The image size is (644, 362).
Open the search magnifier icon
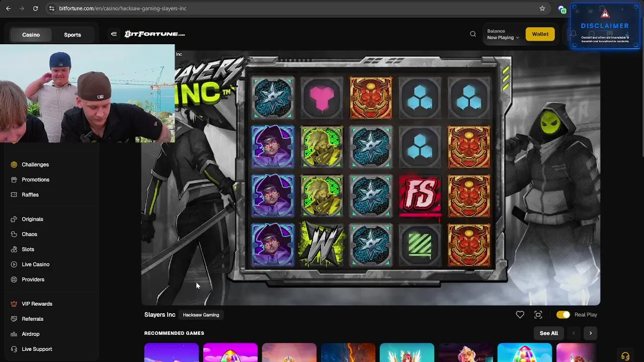473,34
